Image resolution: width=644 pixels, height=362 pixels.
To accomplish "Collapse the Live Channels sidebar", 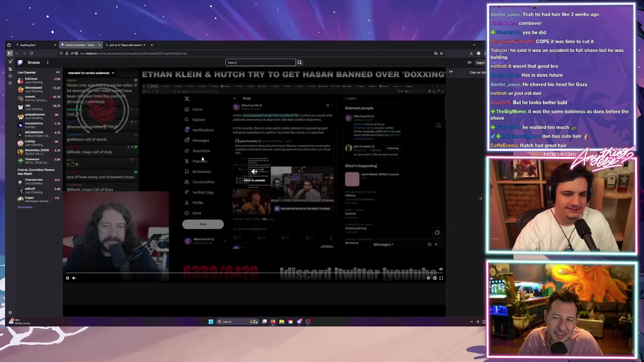I will click(x=58, y=72).
